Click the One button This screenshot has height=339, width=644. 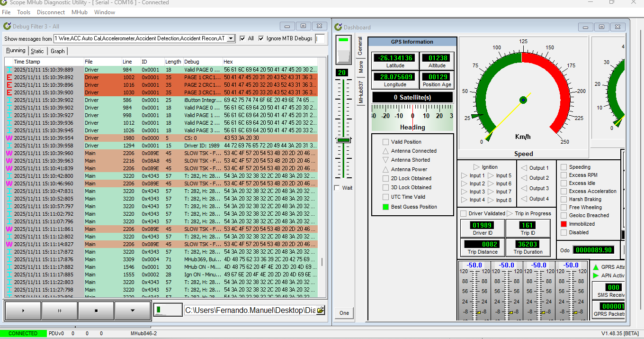344,313
